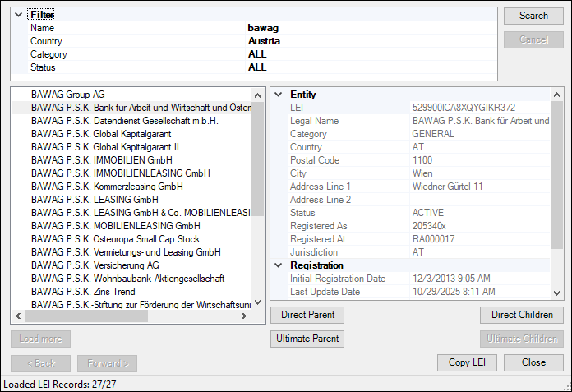Open the Category filter value ALL
The width and height of the screenshot is (572, 392).
[371, 54]
